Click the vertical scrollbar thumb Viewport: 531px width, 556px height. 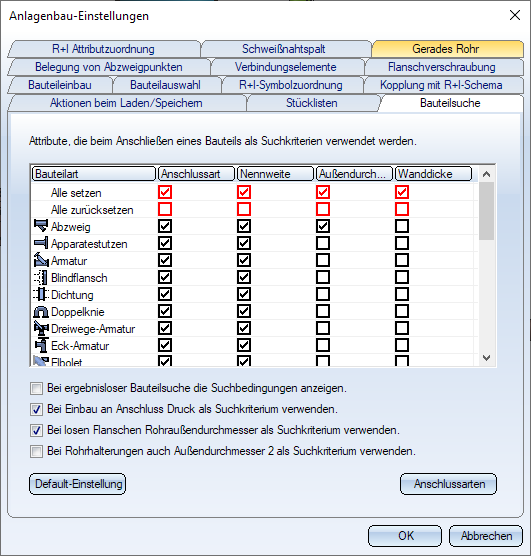[x=487, y=211]
